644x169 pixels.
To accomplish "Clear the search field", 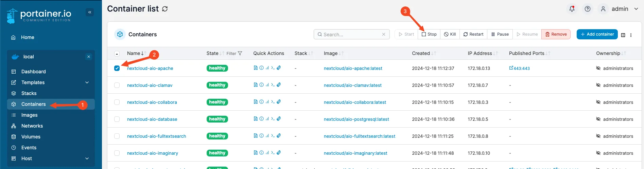I will [x=384, y=34].
